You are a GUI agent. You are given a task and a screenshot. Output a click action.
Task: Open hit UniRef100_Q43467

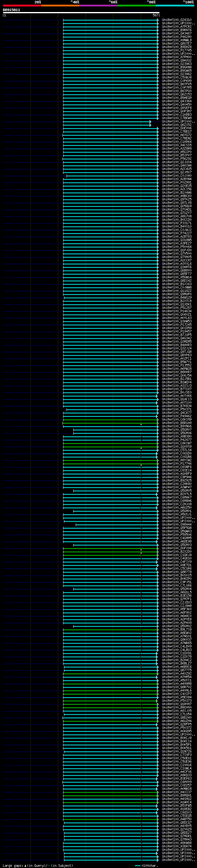[x=177, y=33]
